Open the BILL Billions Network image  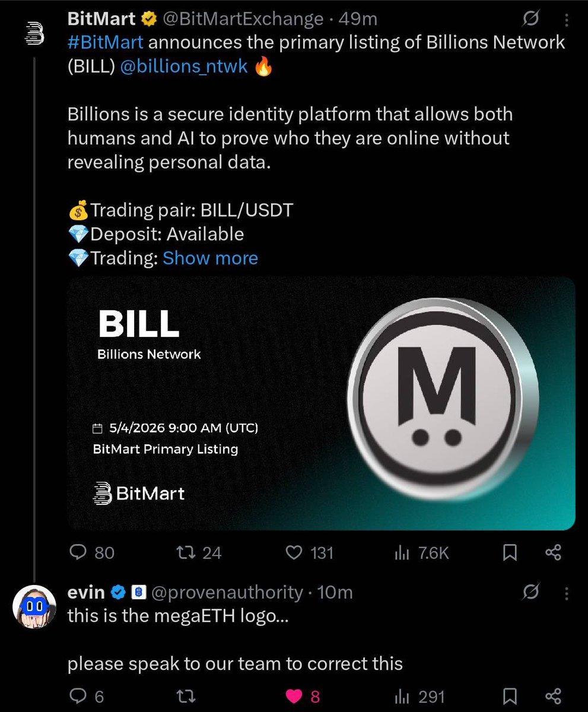321,403
